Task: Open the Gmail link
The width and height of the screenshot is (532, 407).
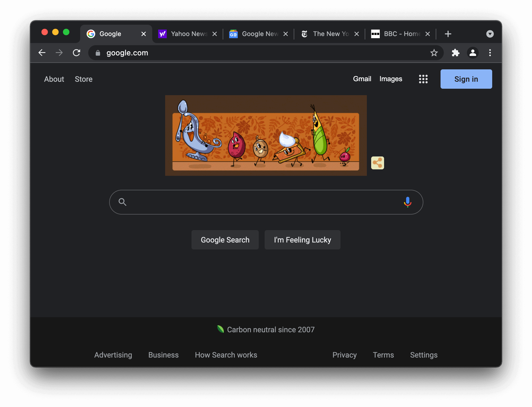Action: tap(362, 79)
